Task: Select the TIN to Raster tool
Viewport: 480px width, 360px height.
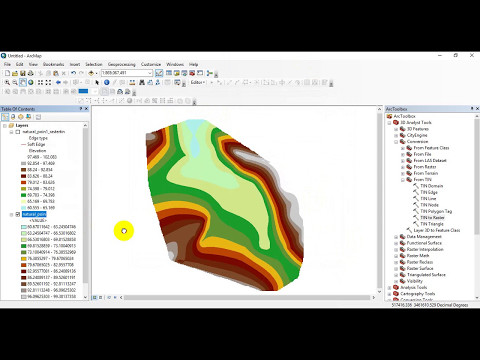Action: coord(432,218)
